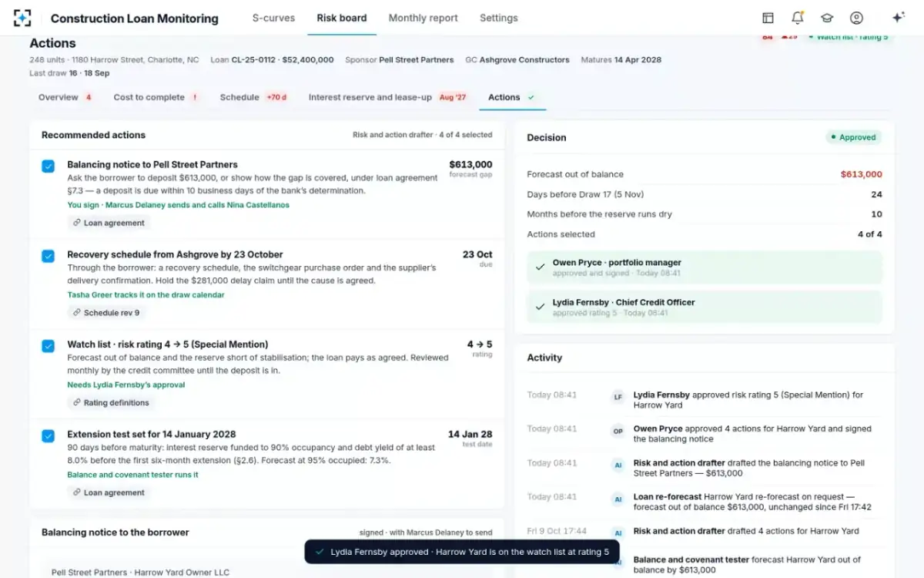Click Loan CL-25-0112 in header details
The image size is (924, 578).
272,59
